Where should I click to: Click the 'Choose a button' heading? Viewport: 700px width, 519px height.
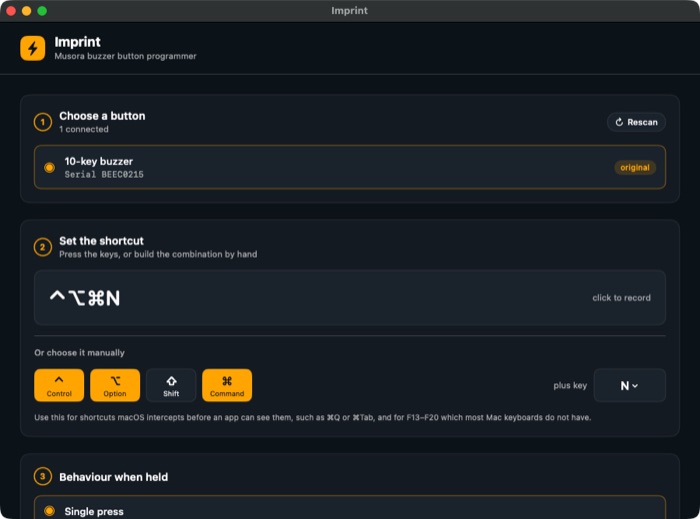[x=102, y=116]
